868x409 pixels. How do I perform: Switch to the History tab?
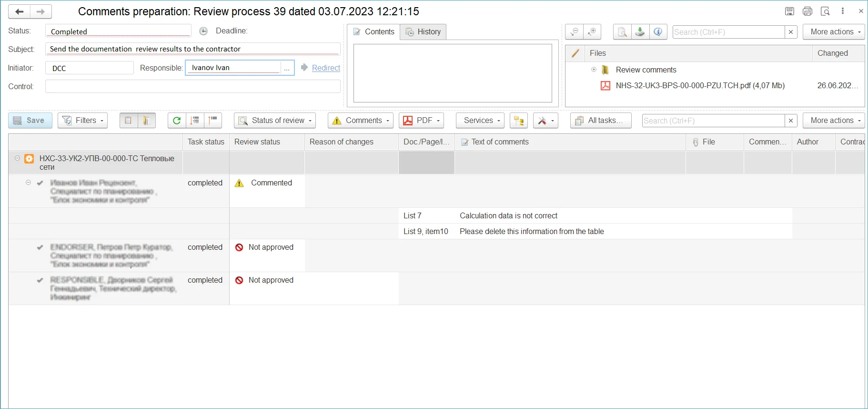pos(423,32)
